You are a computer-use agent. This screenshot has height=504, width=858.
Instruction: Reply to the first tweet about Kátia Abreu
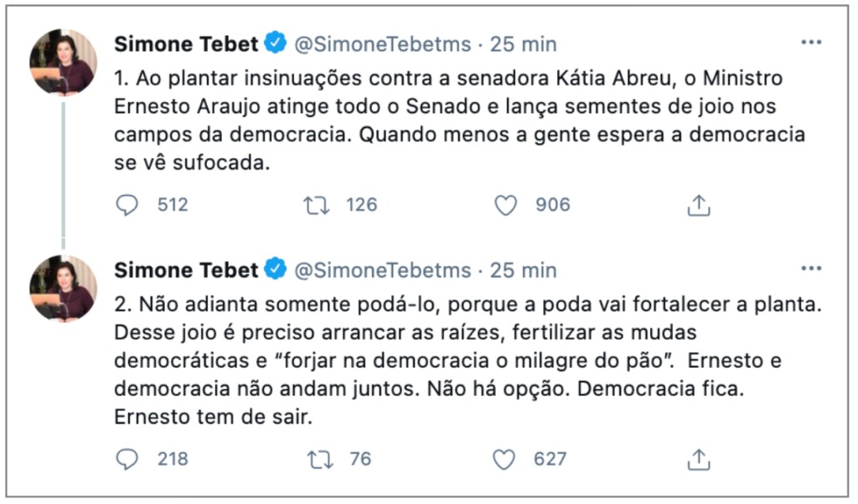(x=127, y=205)
